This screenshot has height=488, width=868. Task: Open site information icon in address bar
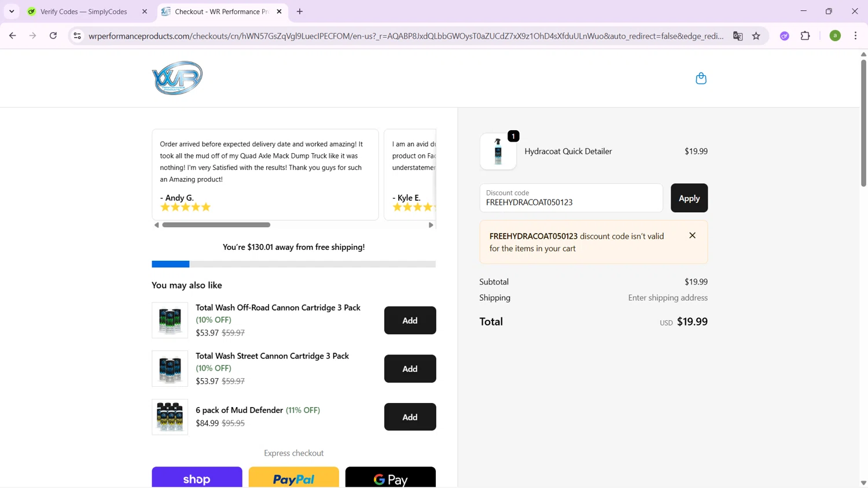coord(77,36)
